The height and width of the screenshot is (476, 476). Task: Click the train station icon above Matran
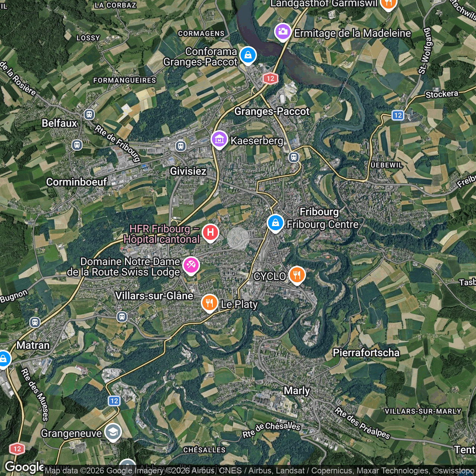coord(35,322)
